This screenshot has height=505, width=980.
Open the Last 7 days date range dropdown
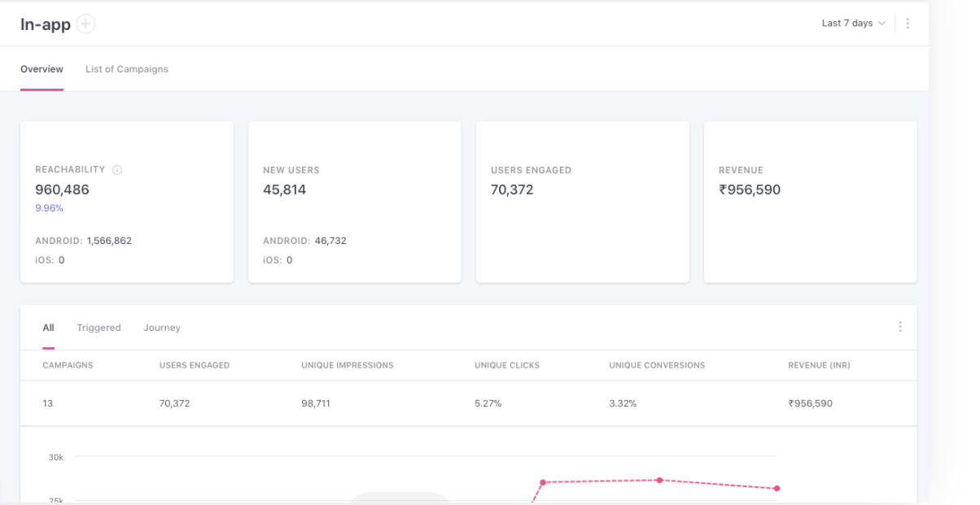tap(853, 24)
